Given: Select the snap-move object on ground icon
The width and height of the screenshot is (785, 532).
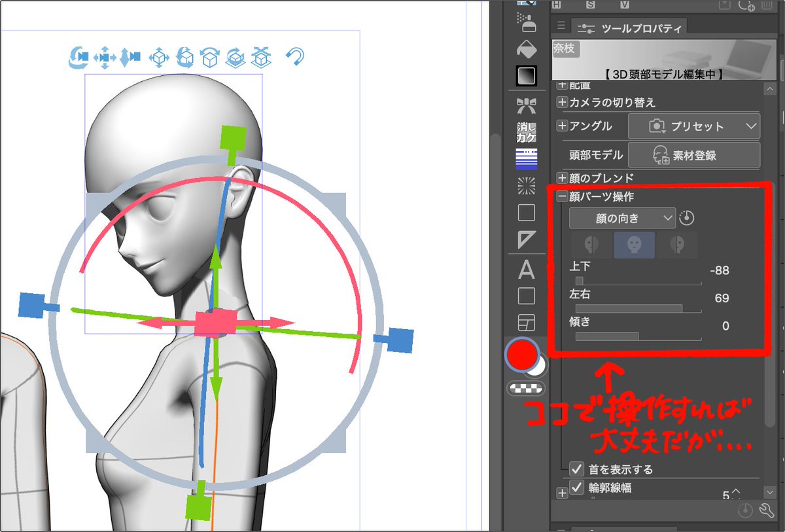Looking at the screenshot, I should tap(262, 58).
